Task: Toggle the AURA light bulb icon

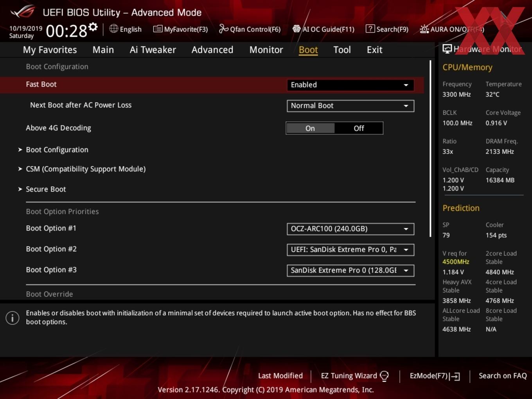Action: (424, 29)
